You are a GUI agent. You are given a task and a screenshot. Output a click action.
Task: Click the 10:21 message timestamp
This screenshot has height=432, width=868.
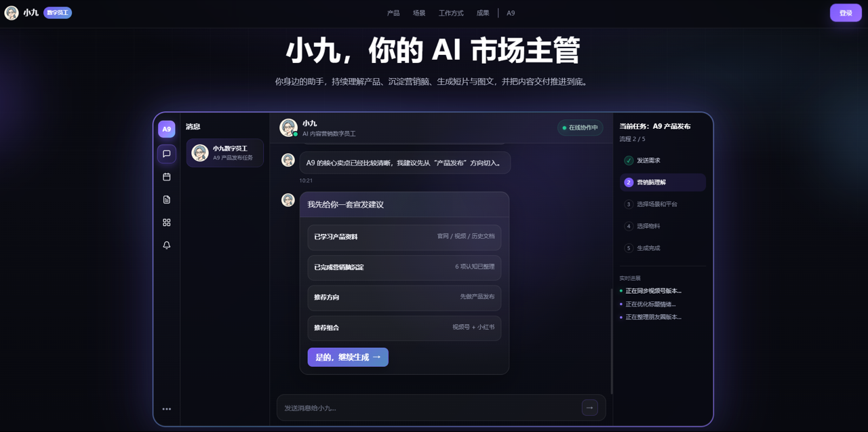coord(306,180)
